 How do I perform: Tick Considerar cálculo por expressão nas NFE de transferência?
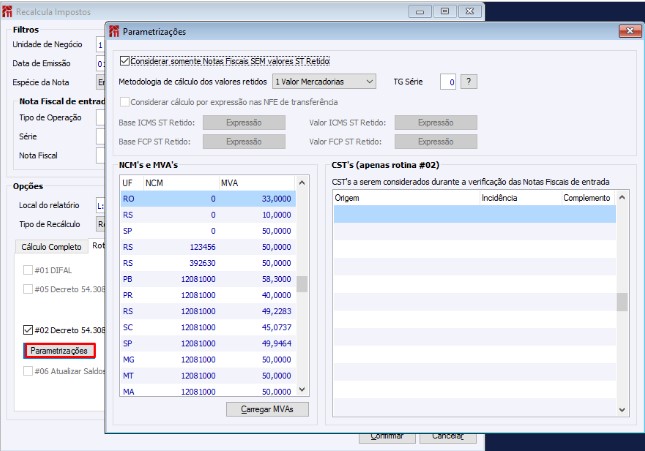point(125,102)
